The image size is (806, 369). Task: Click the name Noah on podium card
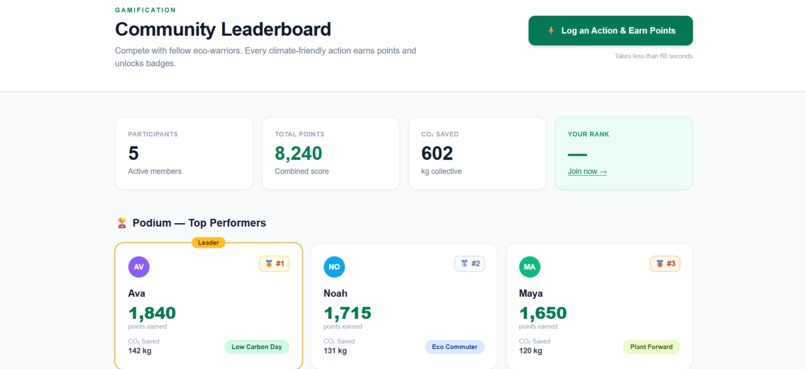click(335, 293)
